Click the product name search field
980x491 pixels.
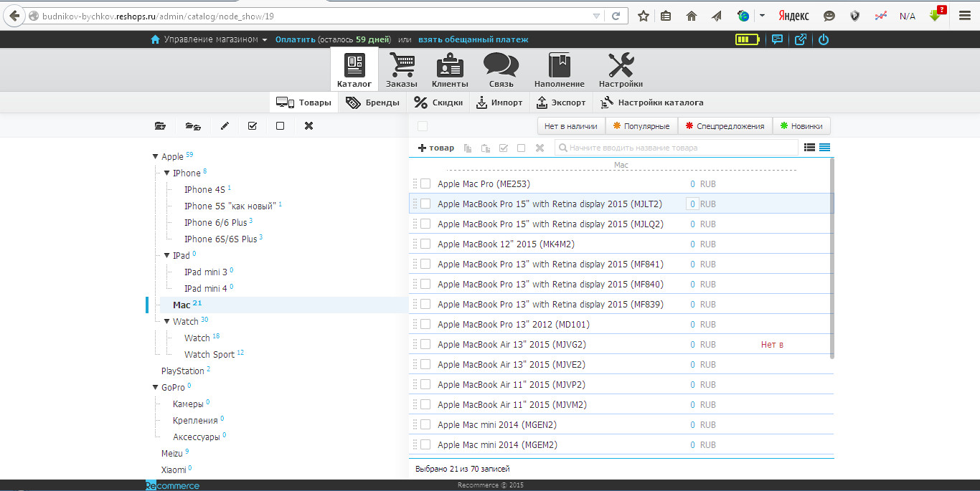[676, 148]
